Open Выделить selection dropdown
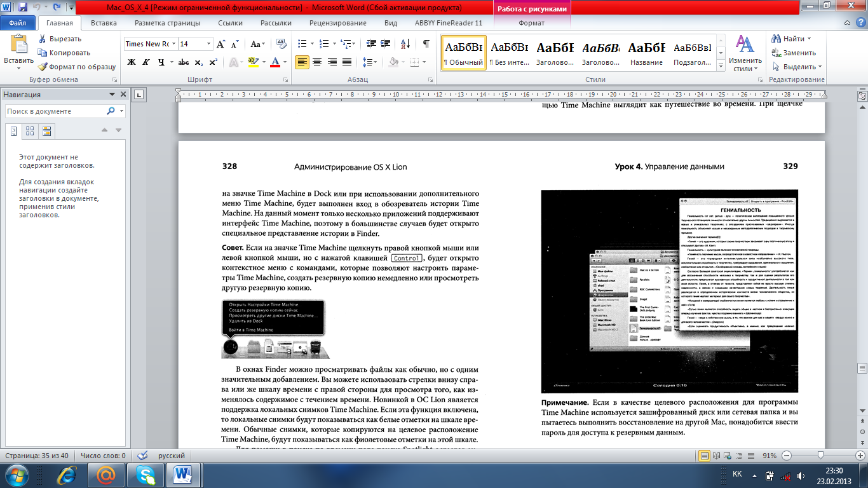This screenshot has height=488, width=868. (x=797, y=67)
